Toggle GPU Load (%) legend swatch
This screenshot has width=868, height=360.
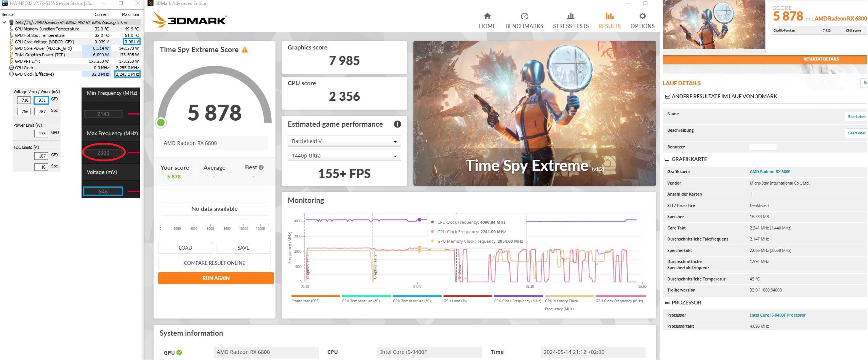[x=468, y=296]
